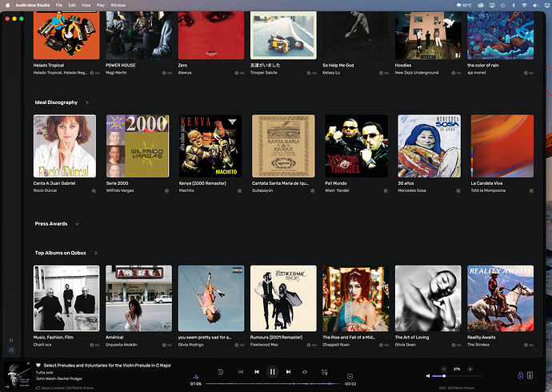This screenshot has width=552, height=392.
Task: Click the Qobuz icon beside Fleetwood Mac
Action: 309,345
